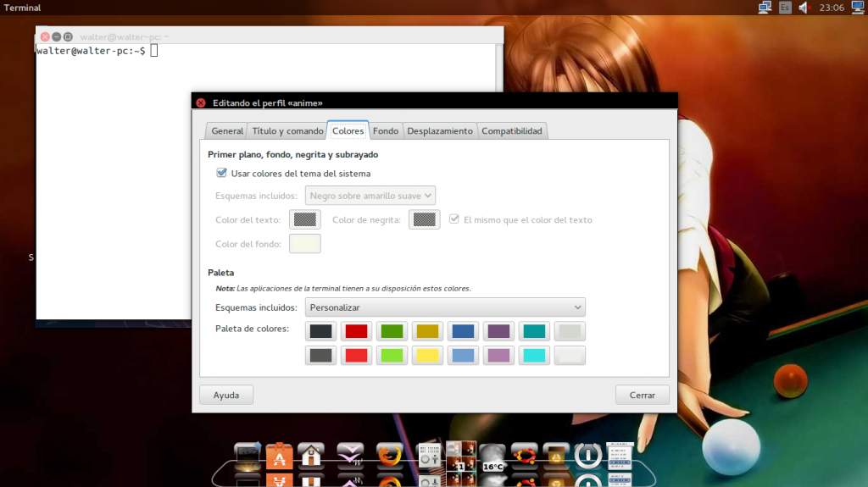The width and height of the screenshot is (868, 487).
Task: Pick the mustard yellow palette swatch
Action: point(427,331)
